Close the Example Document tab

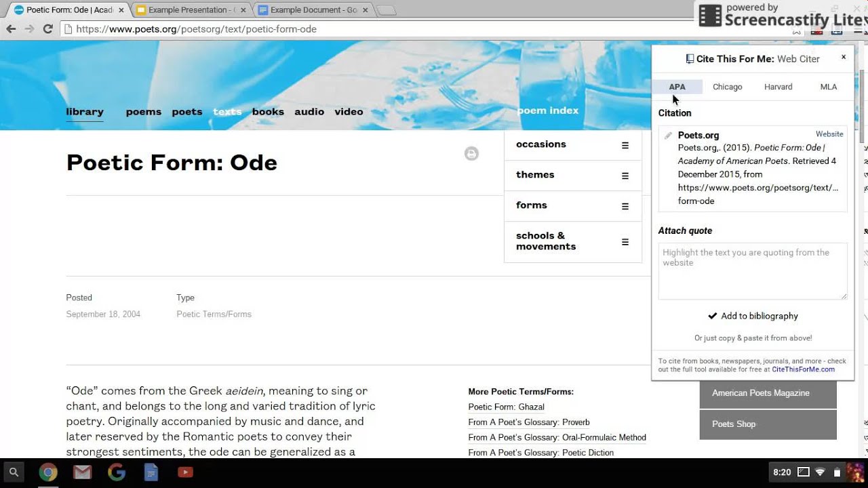(366, 10)
